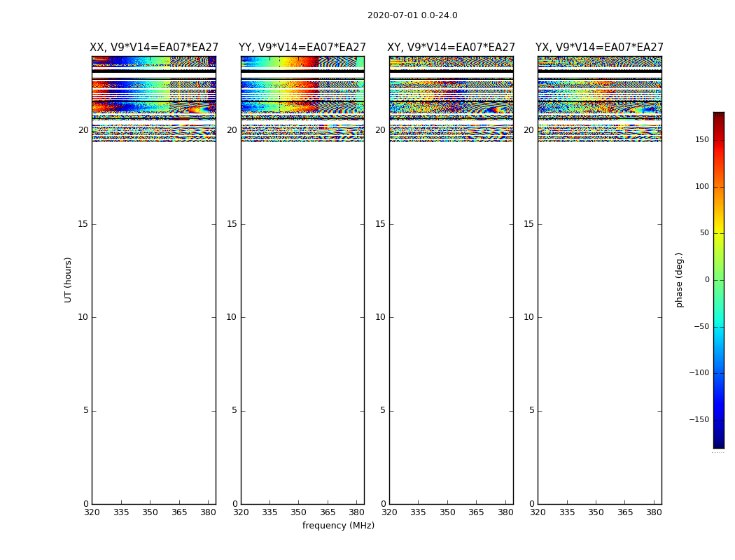Pick the dark blue bottom of the colorbar
The height and width of the screenshot is (560, 735).
(718, 444)
